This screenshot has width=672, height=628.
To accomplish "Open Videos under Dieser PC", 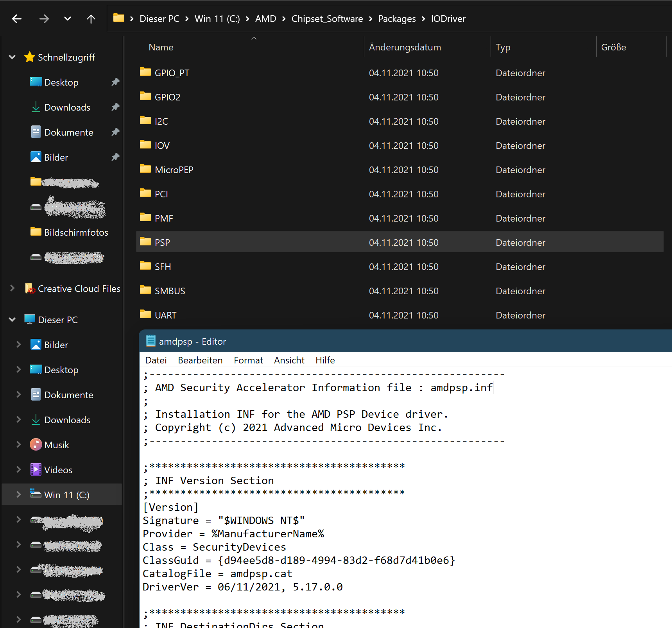I will [x=58, y=470].
